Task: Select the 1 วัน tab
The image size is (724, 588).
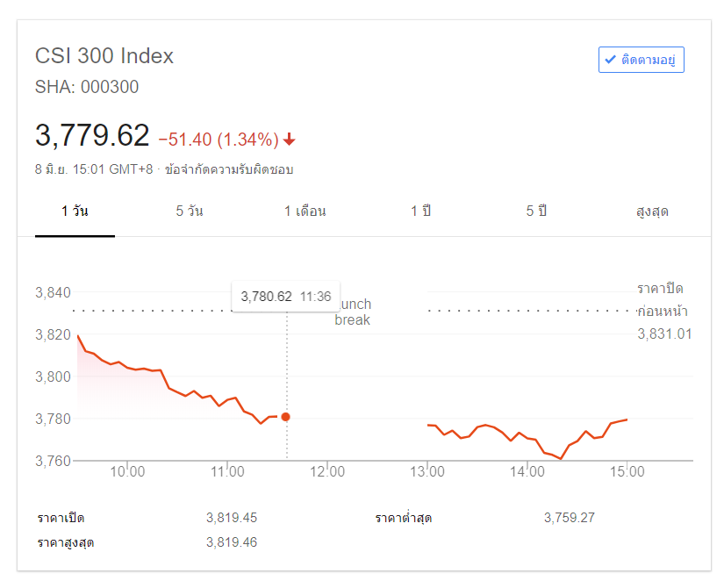Action: pyautogui.click(x=75, y=212)
